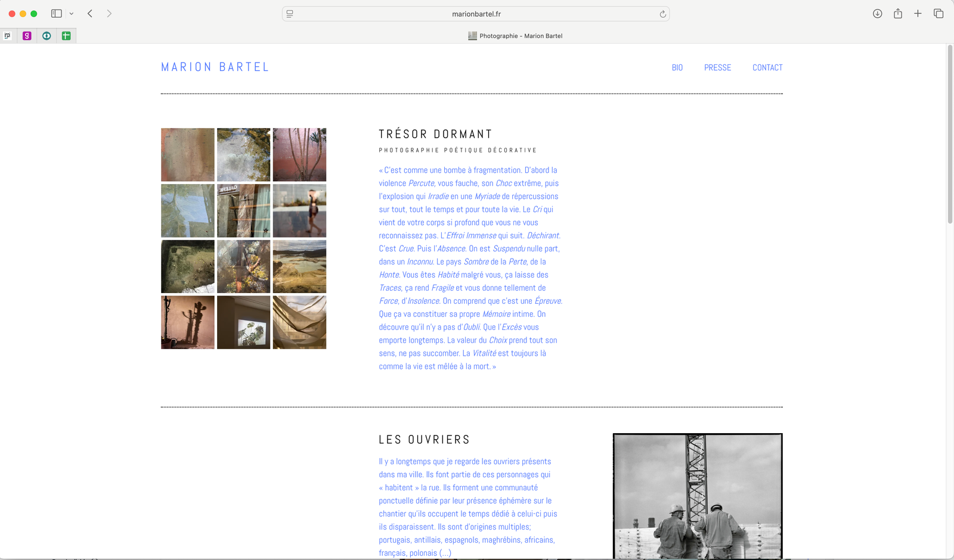Open the Share menu
The image size is (954, 560).
897,14
